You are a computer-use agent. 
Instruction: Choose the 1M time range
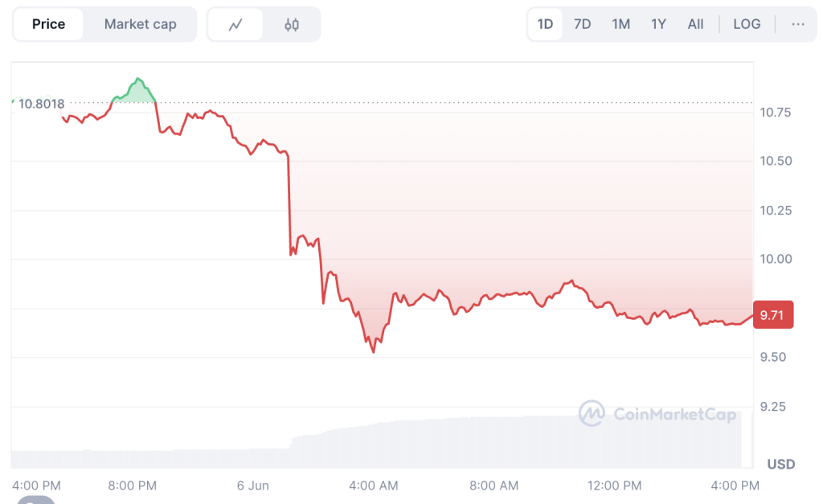[621, 24]
